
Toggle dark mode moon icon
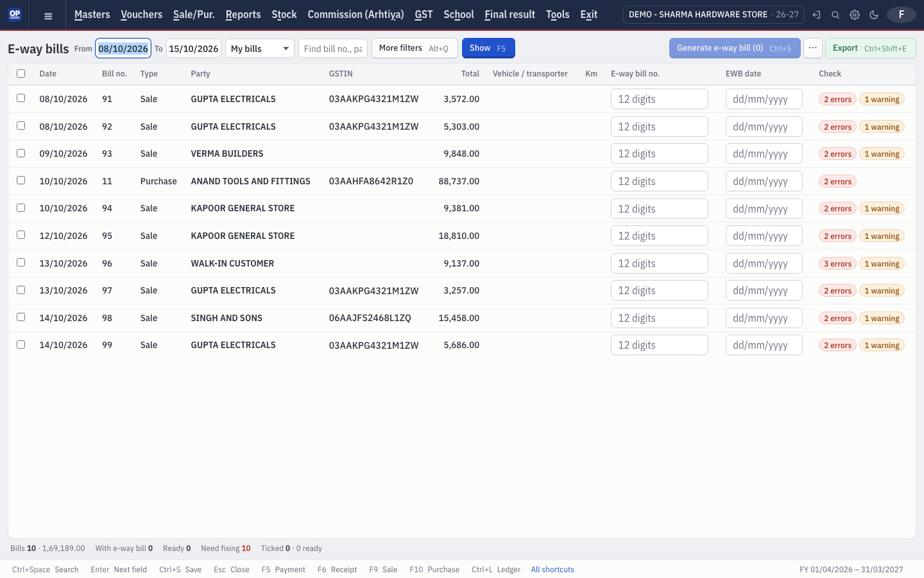[x=874, y=15]
